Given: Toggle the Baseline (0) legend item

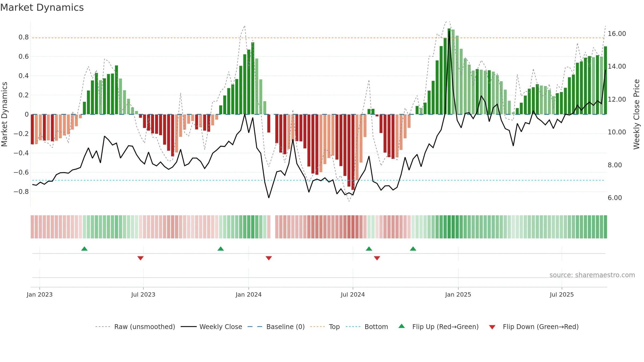Looking at the screenshot, I should [x=276, y=327].
